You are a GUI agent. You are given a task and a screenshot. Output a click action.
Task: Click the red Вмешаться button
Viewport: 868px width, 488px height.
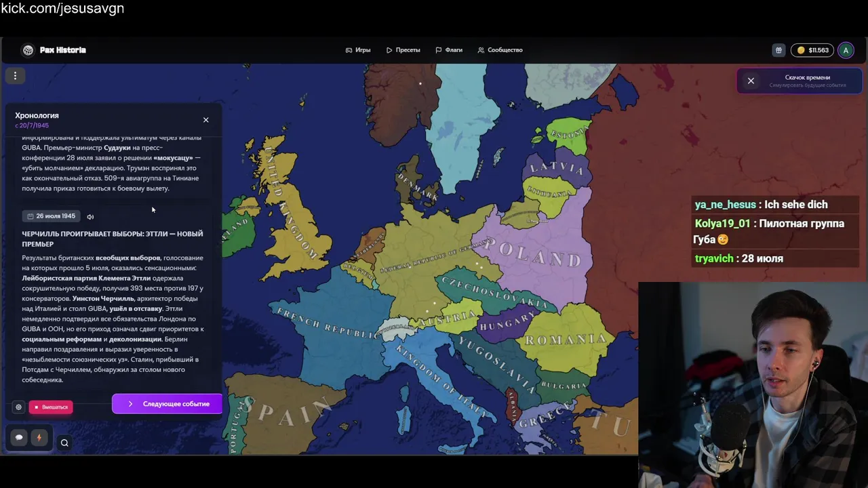[51, 407]
